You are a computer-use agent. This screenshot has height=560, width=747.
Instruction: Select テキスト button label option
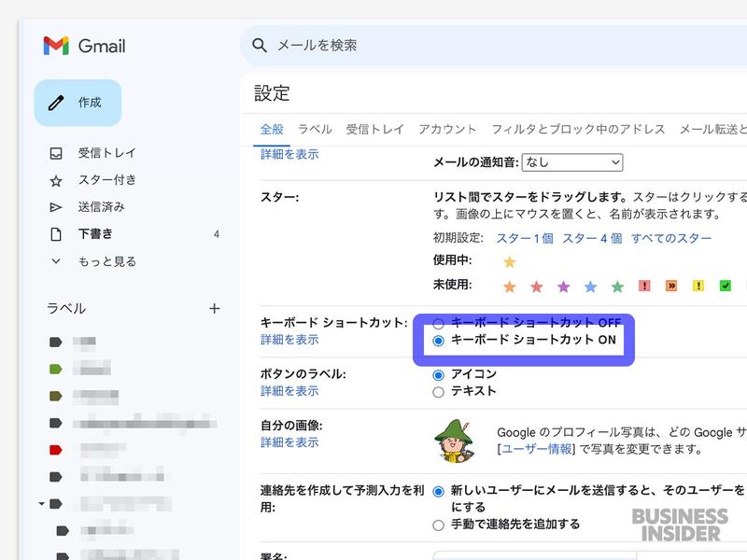[x=438, y=392]
